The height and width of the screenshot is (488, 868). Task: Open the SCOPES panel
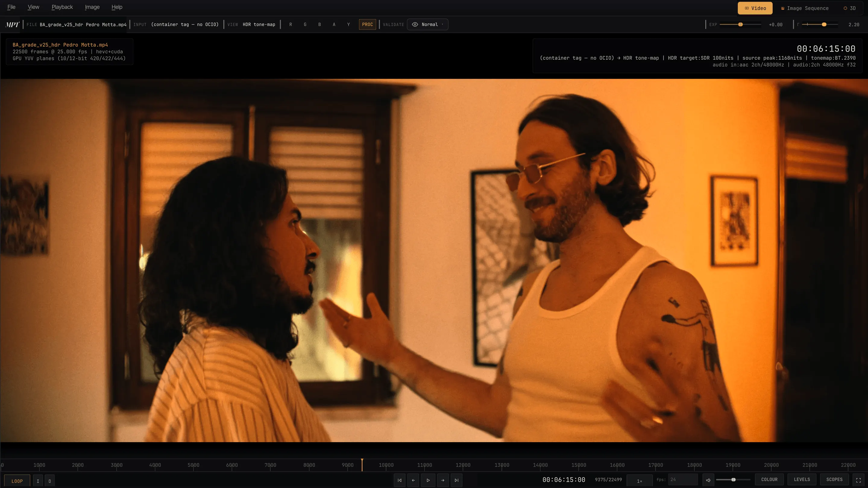[x=834, y=480]
